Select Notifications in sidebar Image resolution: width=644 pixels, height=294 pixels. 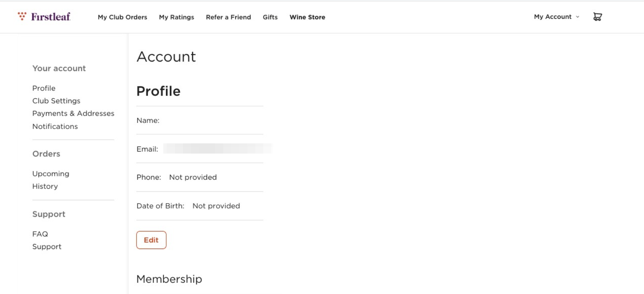tap(55, 126)
